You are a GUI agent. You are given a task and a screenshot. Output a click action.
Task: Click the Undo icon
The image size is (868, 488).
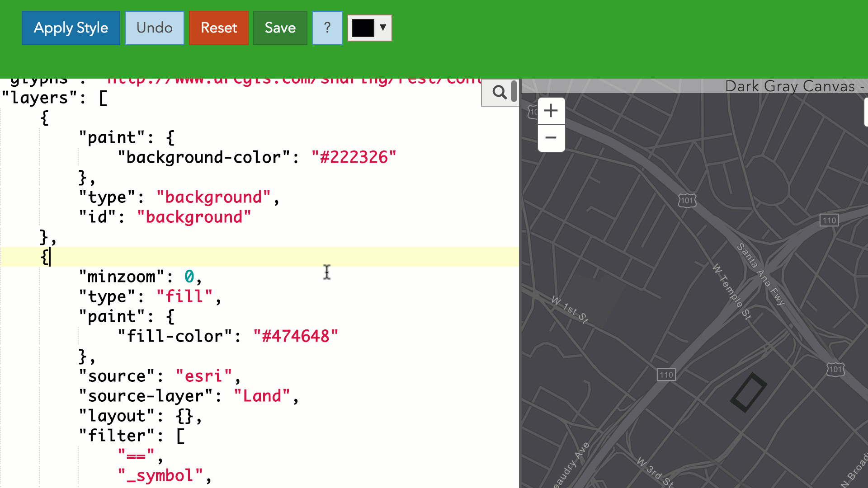(x=155, y=28)
